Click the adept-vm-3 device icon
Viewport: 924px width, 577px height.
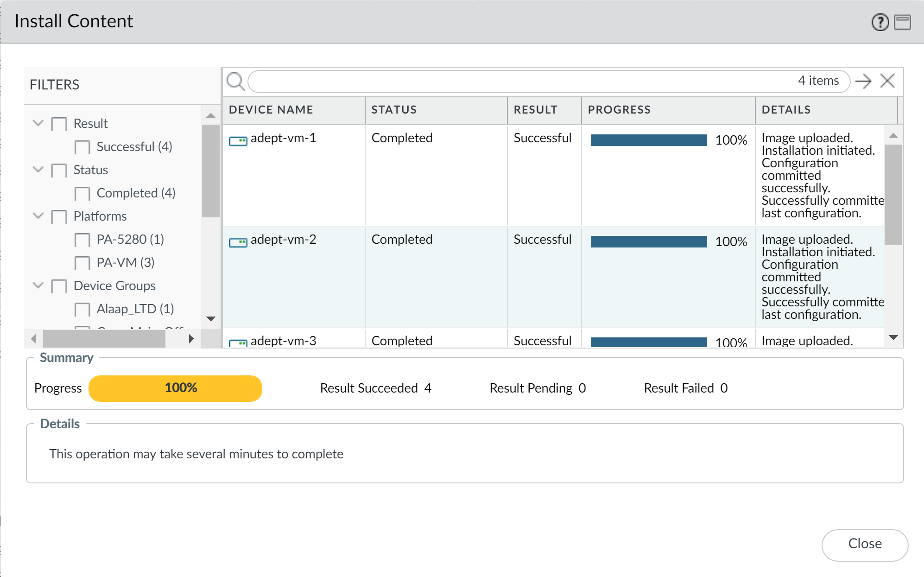click(x=238, y=343)
